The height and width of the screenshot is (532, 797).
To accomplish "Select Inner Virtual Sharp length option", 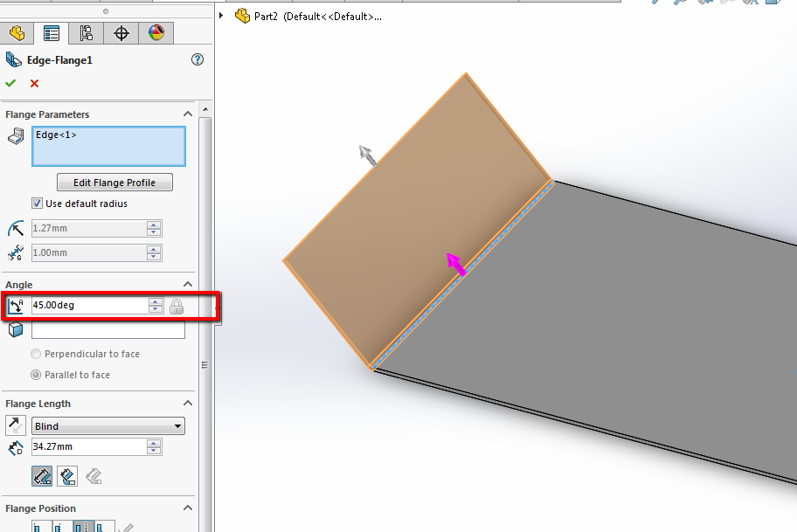I will tap(67, 476).
